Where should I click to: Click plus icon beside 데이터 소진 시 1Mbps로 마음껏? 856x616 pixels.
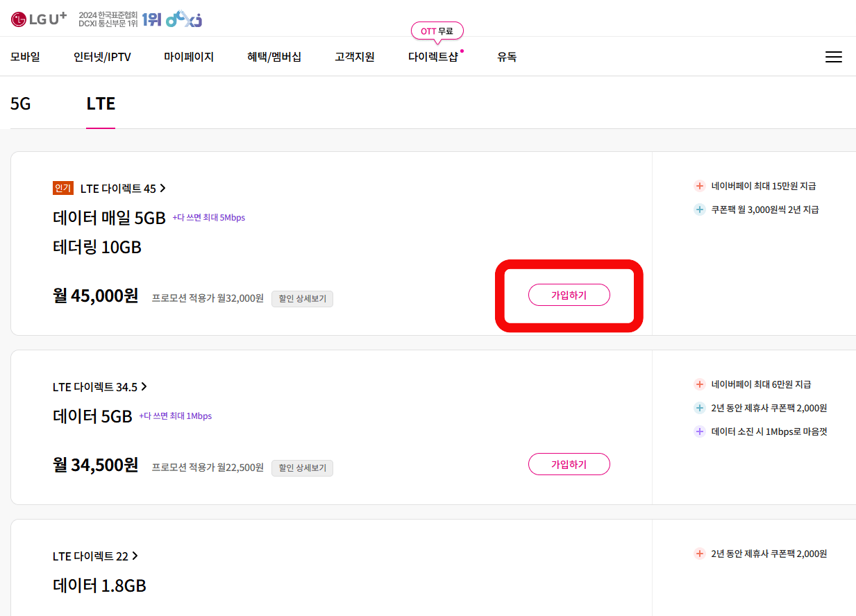pyautogui.click(x=700, y=431)
